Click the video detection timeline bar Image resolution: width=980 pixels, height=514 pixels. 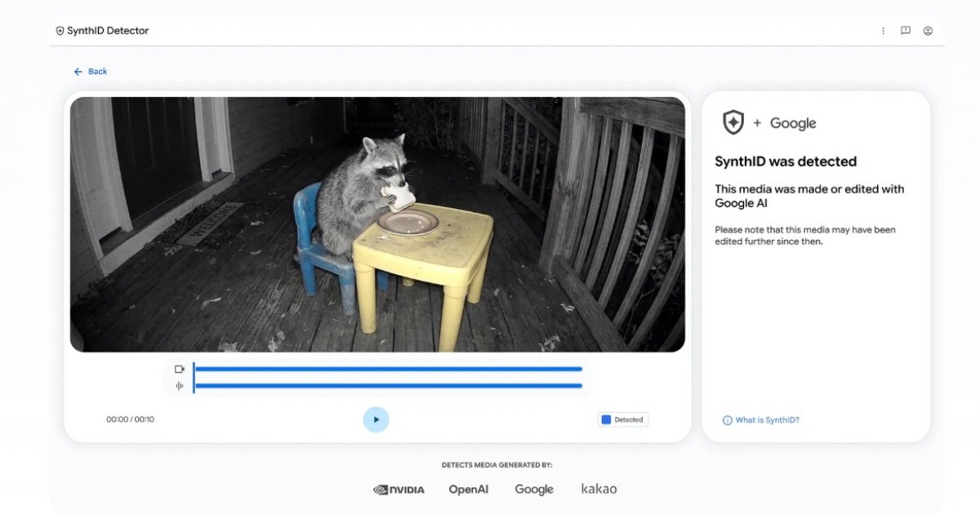(389, 369)
